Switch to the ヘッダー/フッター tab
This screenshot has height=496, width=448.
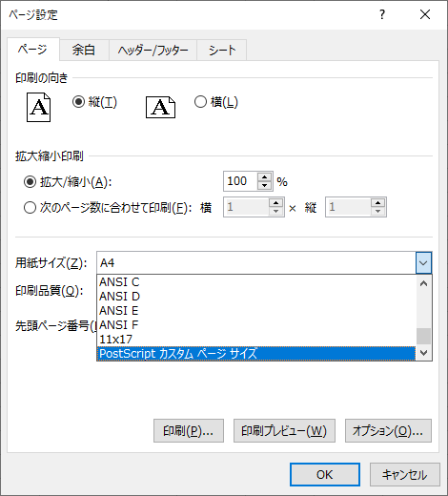[x=153, y=50]
